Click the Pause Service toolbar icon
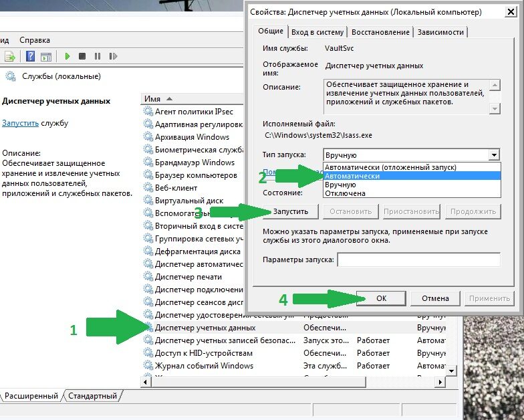The image size is (524, 420). [98, 57]
